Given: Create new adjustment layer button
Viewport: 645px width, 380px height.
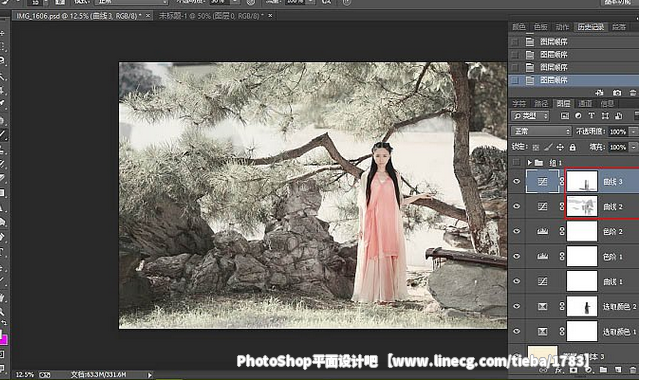Looking at the screenshot, I should [x=588, y=370].
